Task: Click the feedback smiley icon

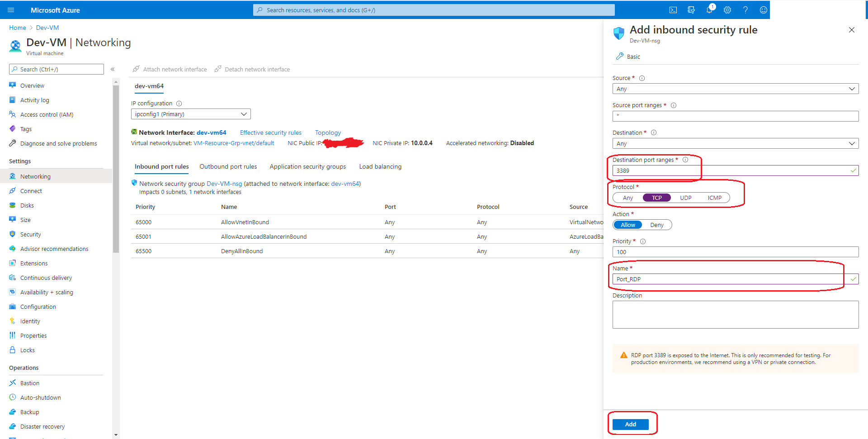Action: click(x=763, y=10)
